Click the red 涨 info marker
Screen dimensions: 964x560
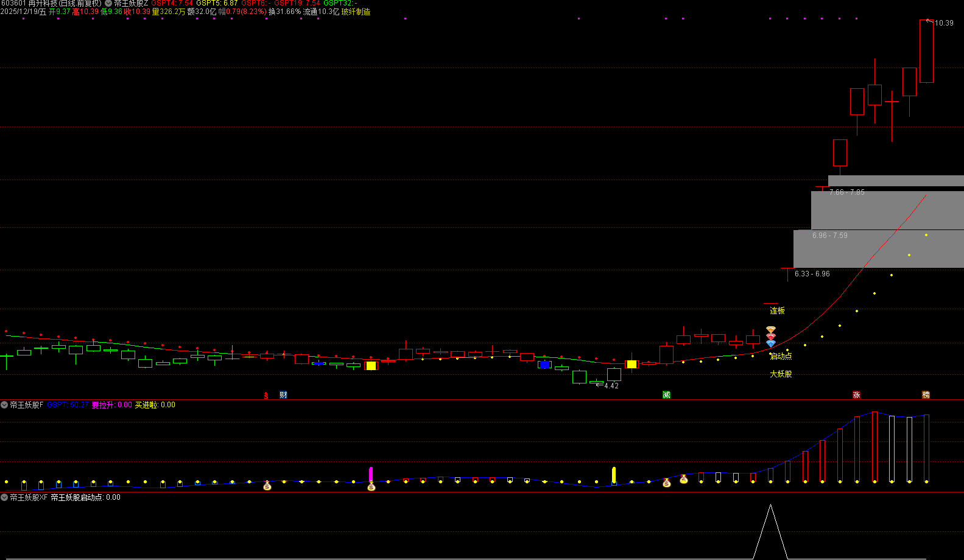[856, 395]
